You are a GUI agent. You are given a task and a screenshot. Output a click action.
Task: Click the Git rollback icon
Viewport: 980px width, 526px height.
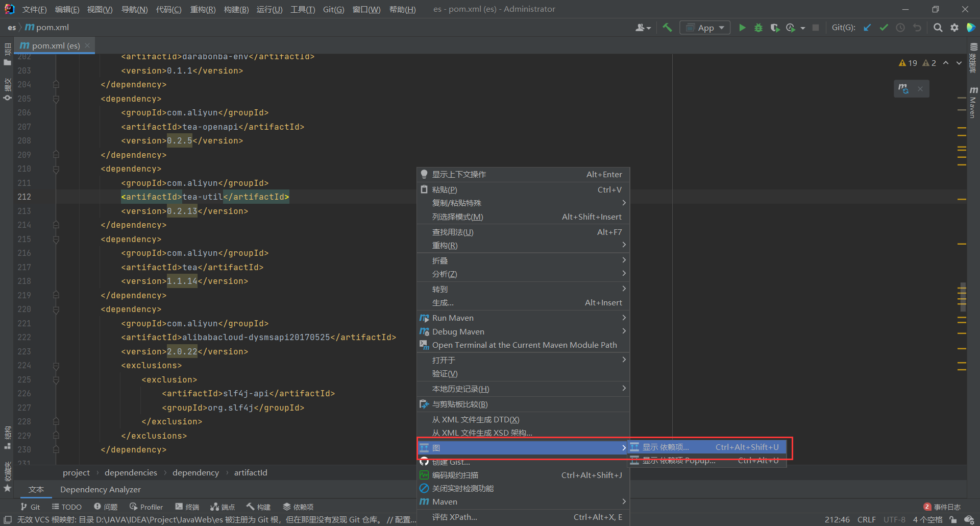917,28
